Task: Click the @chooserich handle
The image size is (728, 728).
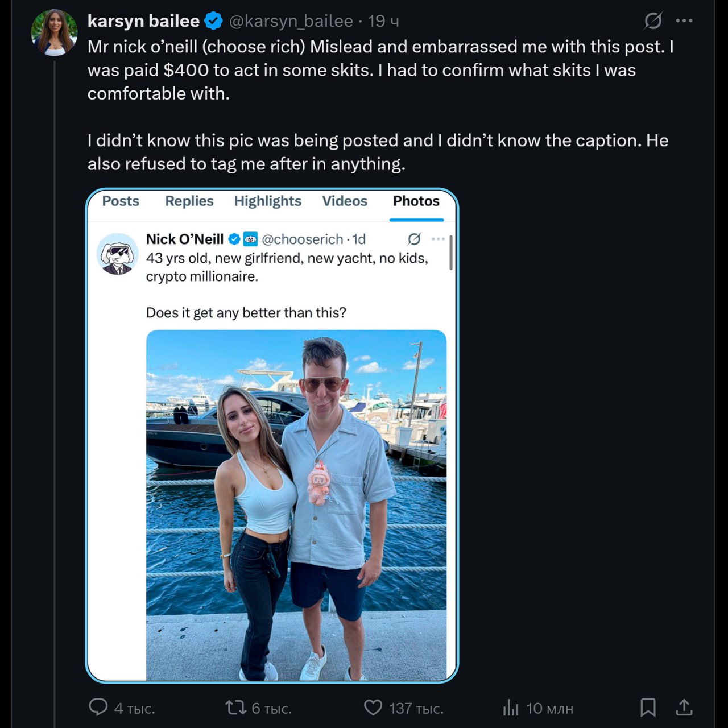Action: click(x=302, y=239)
